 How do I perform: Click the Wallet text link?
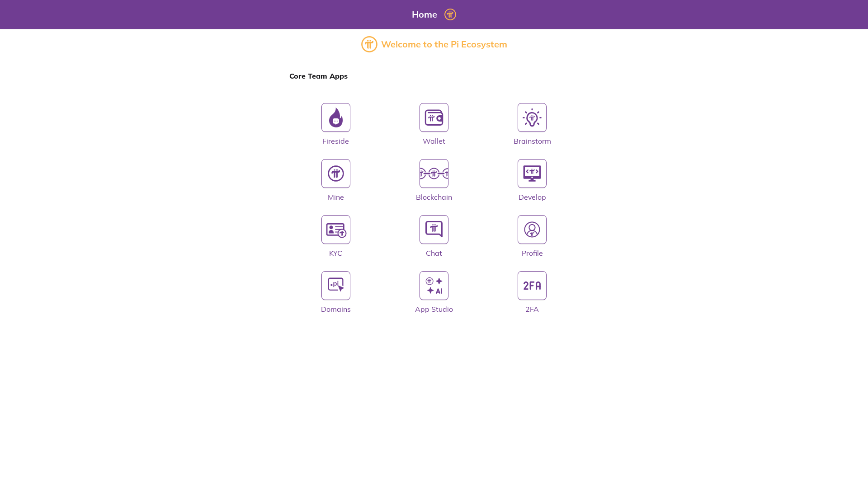(x=434, y=141)
